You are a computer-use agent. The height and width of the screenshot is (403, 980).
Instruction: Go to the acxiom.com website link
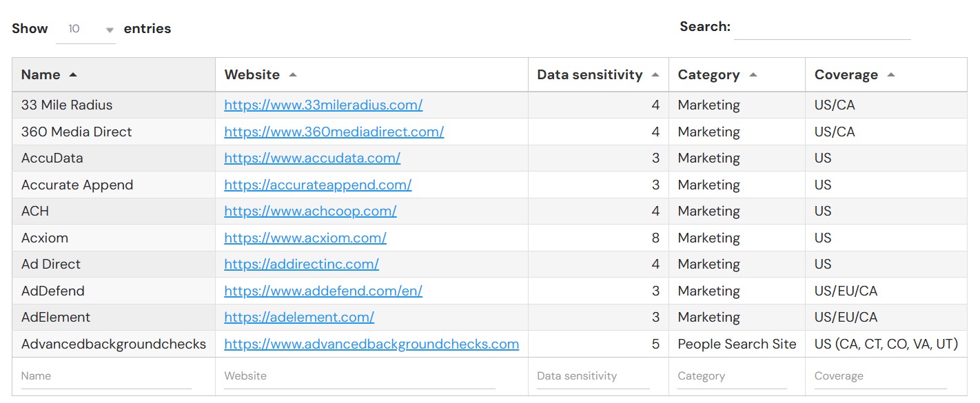pos(305,238)
